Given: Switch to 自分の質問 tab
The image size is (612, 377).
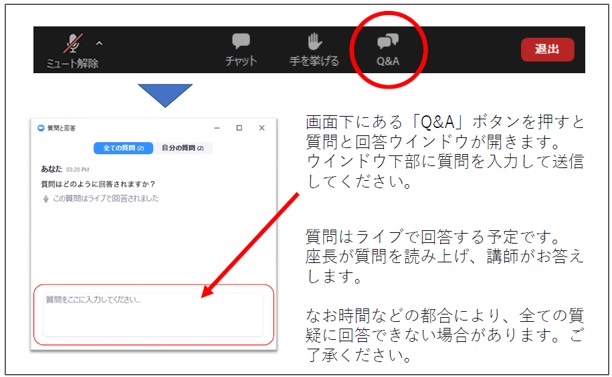Looking at the screenshot, I should [183, 148].
